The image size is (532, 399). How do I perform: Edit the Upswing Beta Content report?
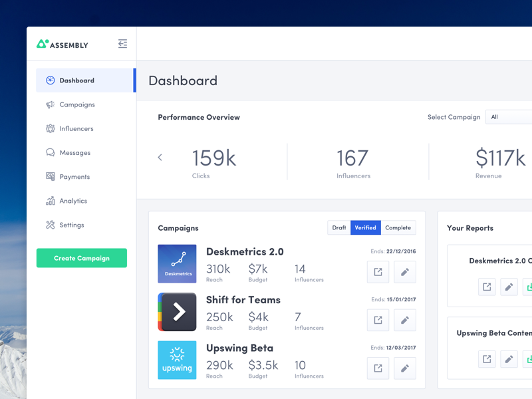pos(509,359)
